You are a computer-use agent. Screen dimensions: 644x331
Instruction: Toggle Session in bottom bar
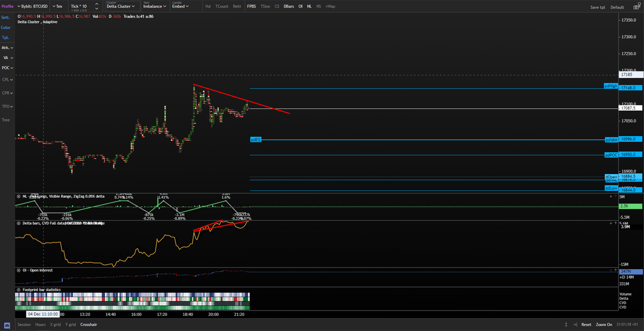point(24,325)
